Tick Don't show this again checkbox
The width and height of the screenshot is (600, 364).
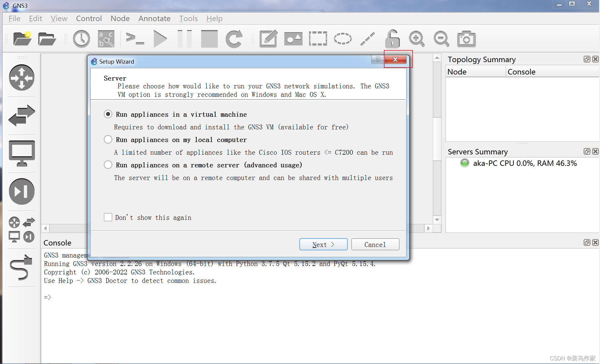pyautogui.click(x=108, y=217)
